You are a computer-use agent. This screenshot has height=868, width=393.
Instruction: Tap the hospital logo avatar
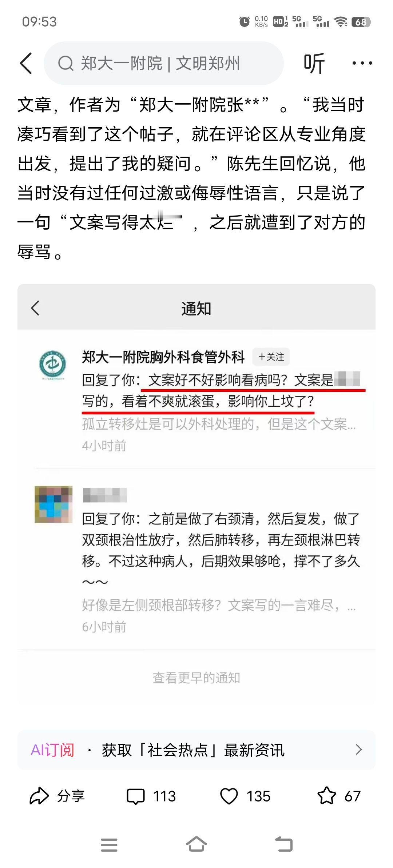tap(53, 365)
